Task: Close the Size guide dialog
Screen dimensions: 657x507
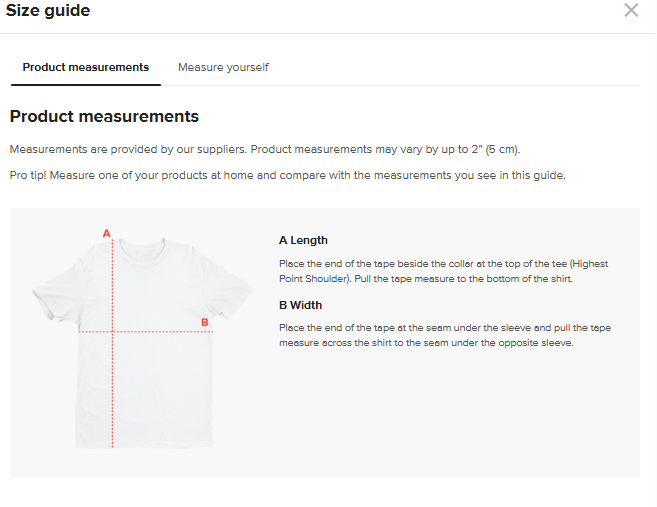Action: [631, 11]
